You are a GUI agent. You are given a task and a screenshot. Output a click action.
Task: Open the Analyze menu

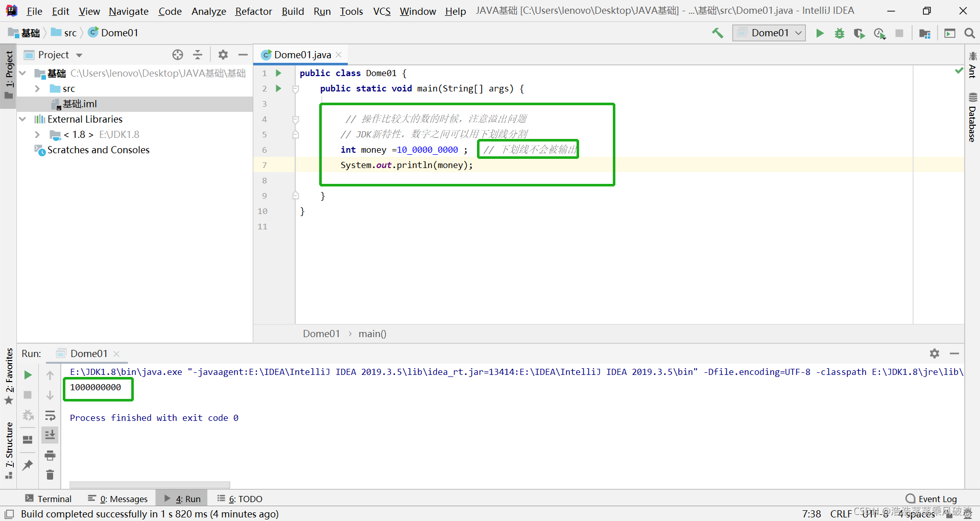tap(208, 11)
